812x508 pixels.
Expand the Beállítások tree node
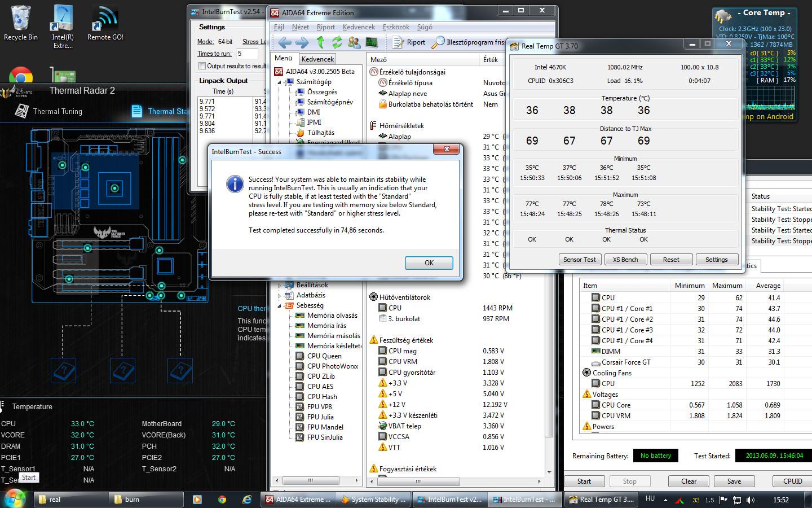point(279,285)
